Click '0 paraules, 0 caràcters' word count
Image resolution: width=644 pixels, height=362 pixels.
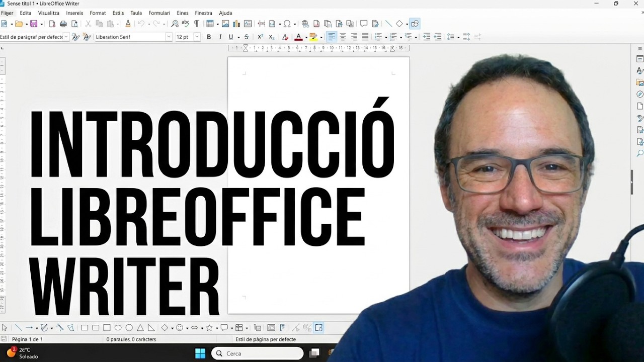[x=131, y=339]
